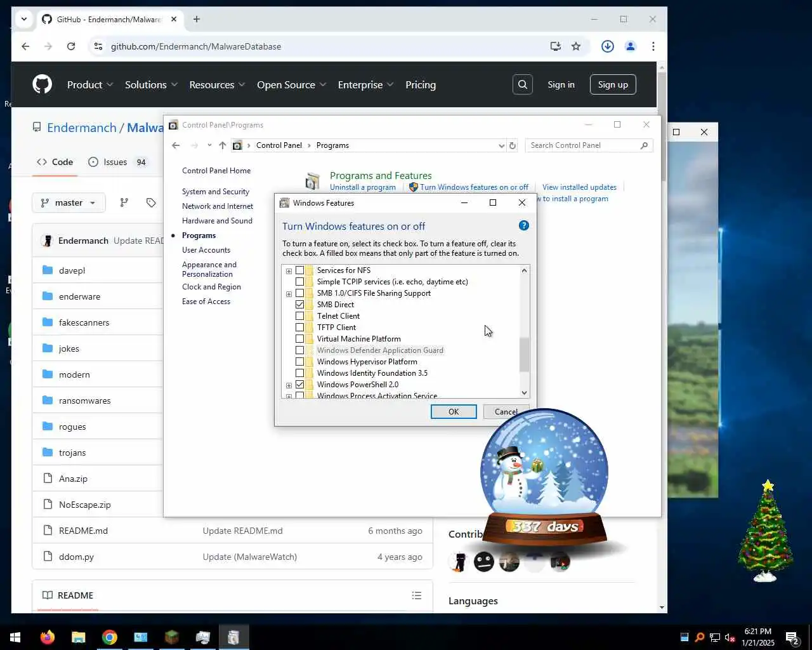Open the notification center icon
Screen dimensions: 812x650
792,637
